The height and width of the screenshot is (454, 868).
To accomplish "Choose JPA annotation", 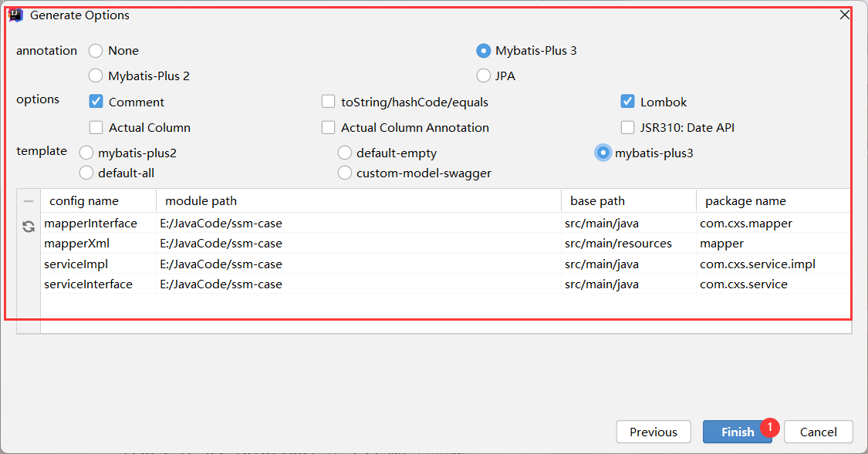I will coord(483,76).
